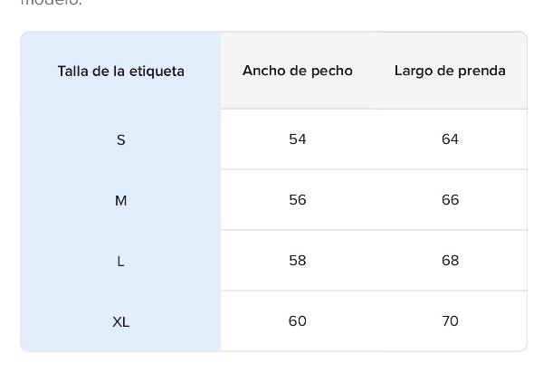This screenshot has height=392, width=543.
Task: Click chest width value 54
Action: [298, 139]
